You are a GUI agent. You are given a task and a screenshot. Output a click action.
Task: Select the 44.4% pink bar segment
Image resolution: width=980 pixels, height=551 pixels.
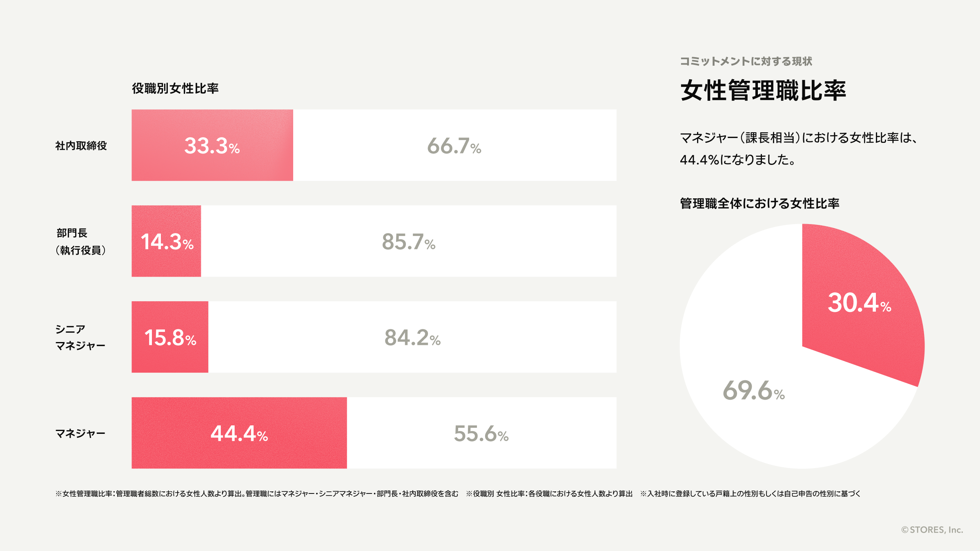coord(239,433)
